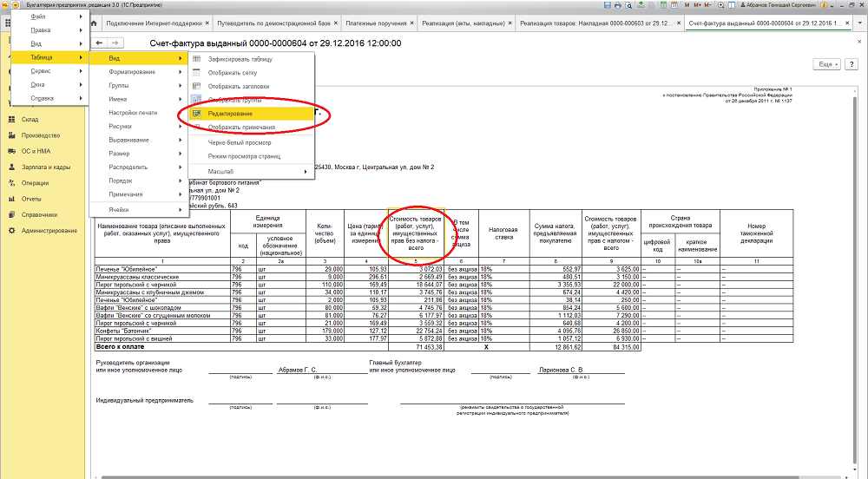Image resolution: width=868 pixels, height=479 pixels.
Task: Toggle Редактирование mode in the Вид submenu
Action: coord(231,114)
